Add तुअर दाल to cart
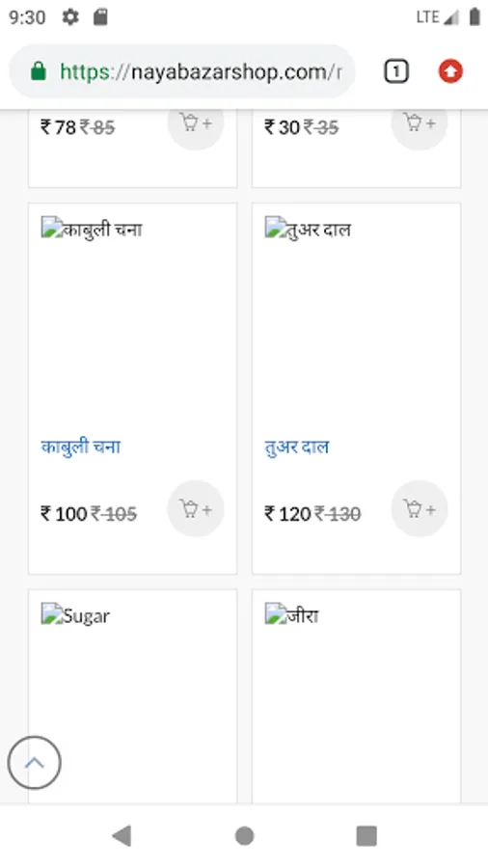Viewport: 488px width, 868px height. point(420,508)
